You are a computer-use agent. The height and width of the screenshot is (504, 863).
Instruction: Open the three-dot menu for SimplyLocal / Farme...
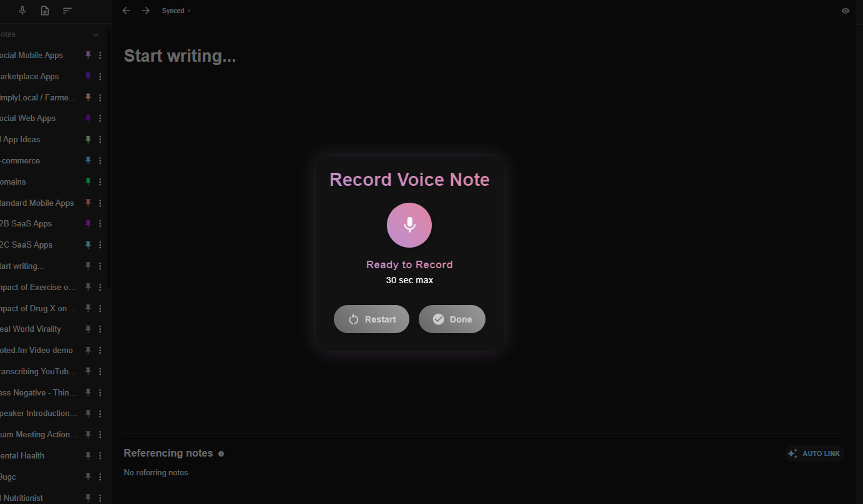(x=100, y=97)
